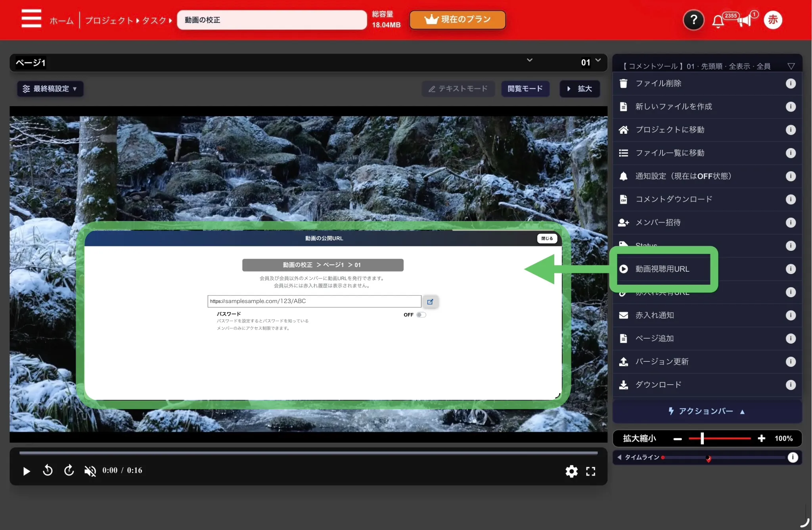
Task: Unmute the video audio
Action: pyautogui.click(x=90, y=471)
